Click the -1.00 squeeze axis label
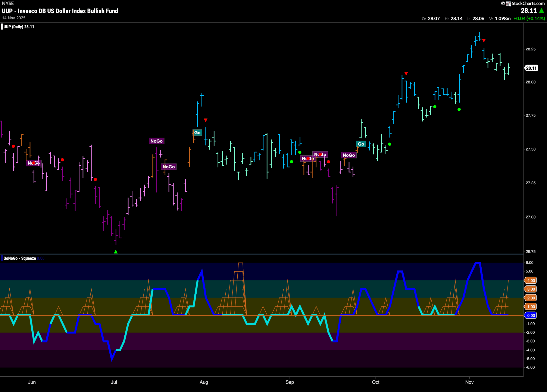The image size is (547, 392). point(530,324)
